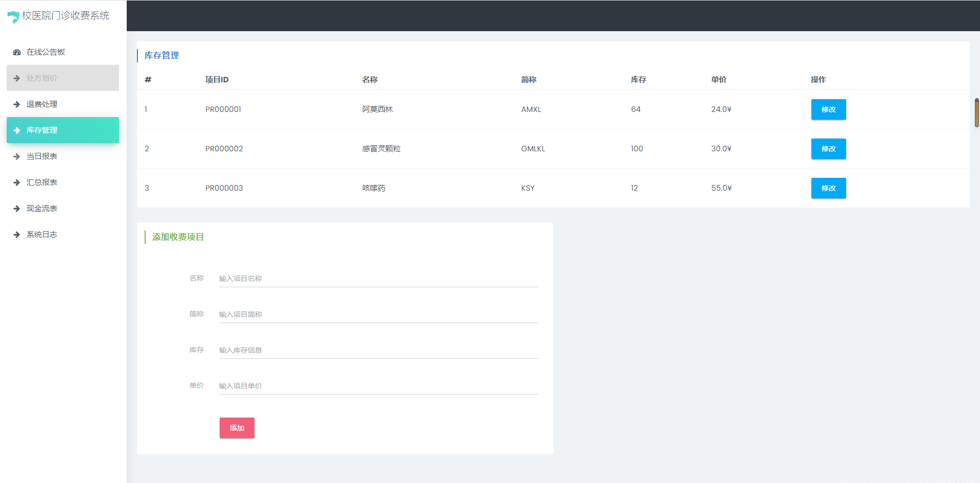Image resolution: width=980 pixels, height=483 pixels.
Task: Click the arrow icon next to 处方划价
Action: pos(15,78)
